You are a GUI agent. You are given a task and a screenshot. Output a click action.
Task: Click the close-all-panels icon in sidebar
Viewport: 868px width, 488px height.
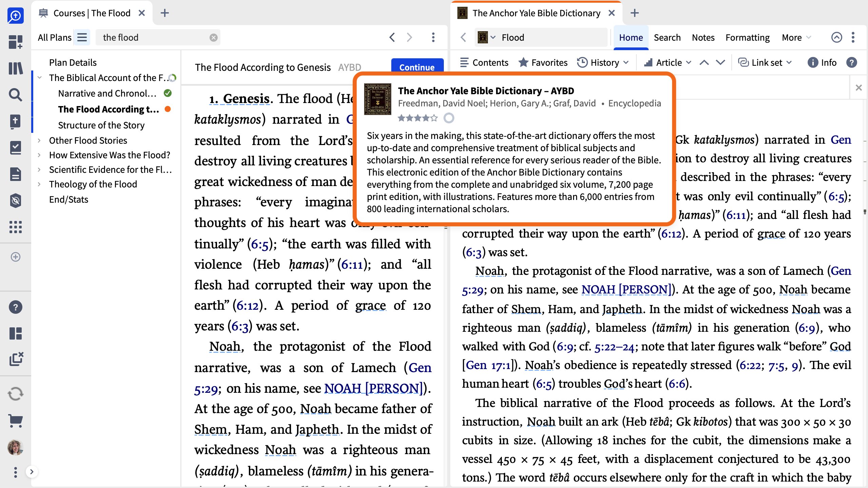[16, 359]
